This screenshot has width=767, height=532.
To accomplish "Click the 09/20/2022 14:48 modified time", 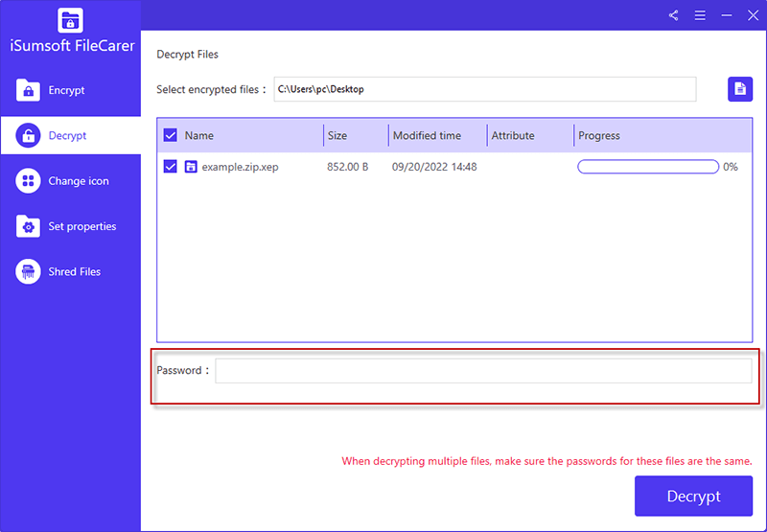I will click(434, 167).
